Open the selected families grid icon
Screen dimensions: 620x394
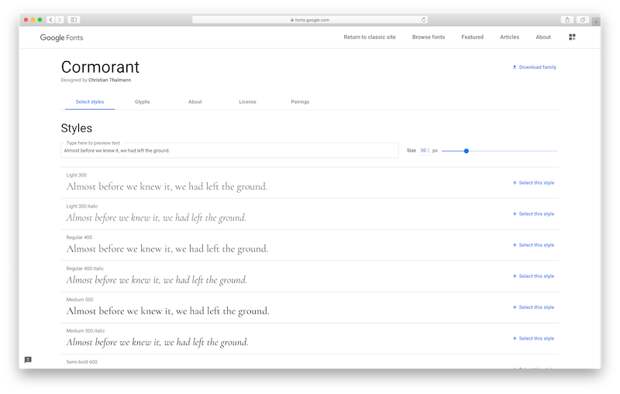572,37
